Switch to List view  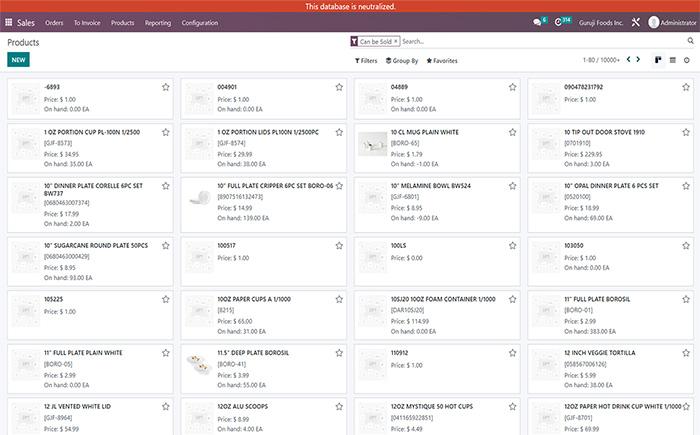673,60
